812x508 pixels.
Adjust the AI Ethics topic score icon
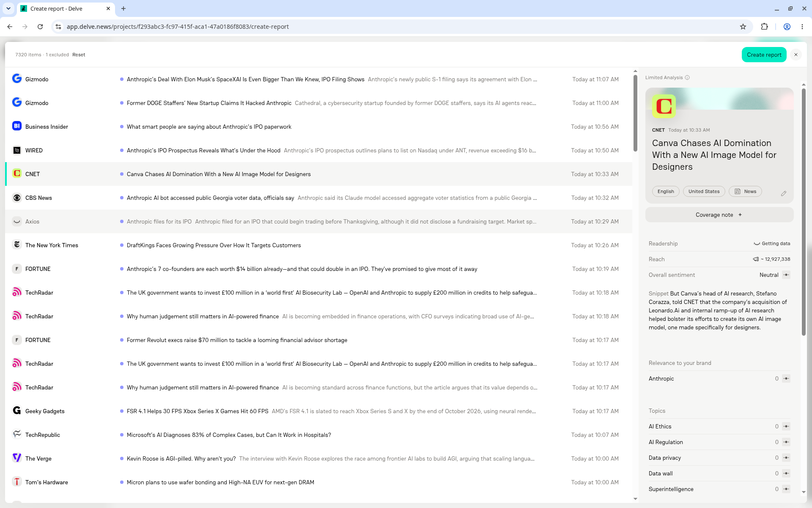tap(786, 426)
